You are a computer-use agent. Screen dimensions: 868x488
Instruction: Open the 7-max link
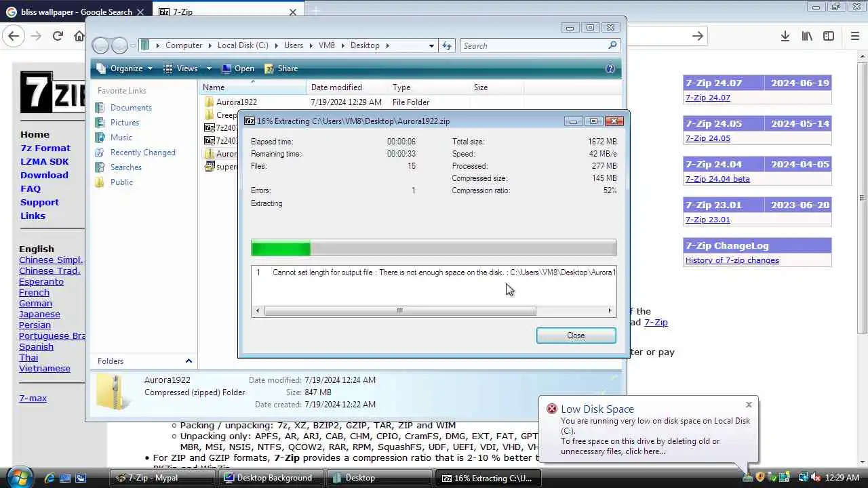coord(33,398)
